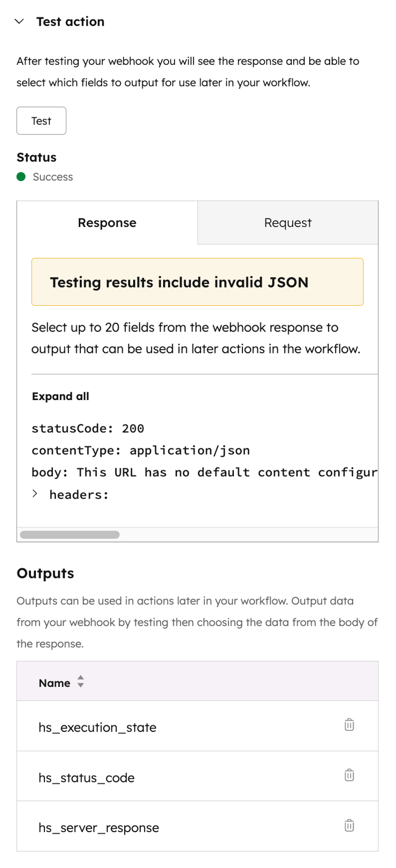Click Expand all above the response fields
Image resolution: width=396 pixels, height=868 pixels.
[x=60, y=396]
